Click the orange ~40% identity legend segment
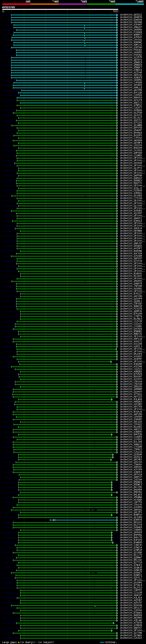The image size is (146, 644). pos(45,4)
